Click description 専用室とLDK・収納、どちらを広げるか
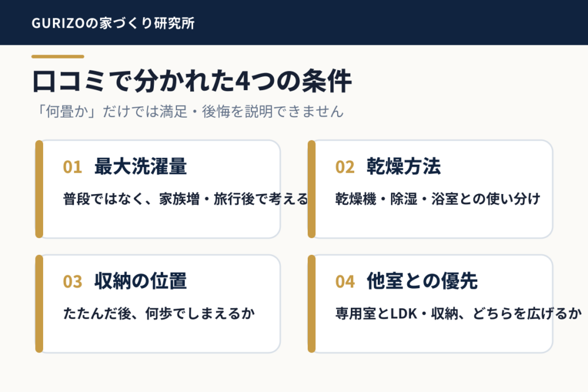Viewport: 588px width, 392px height. coord(458,314)
